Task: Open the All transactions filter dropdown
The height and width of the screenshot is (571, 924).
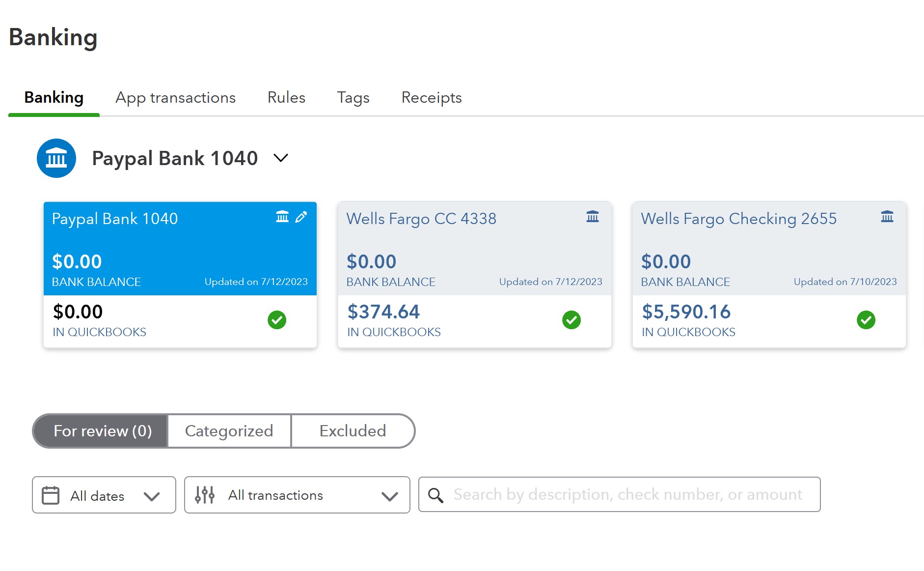Action: click(x=297, y=495)
